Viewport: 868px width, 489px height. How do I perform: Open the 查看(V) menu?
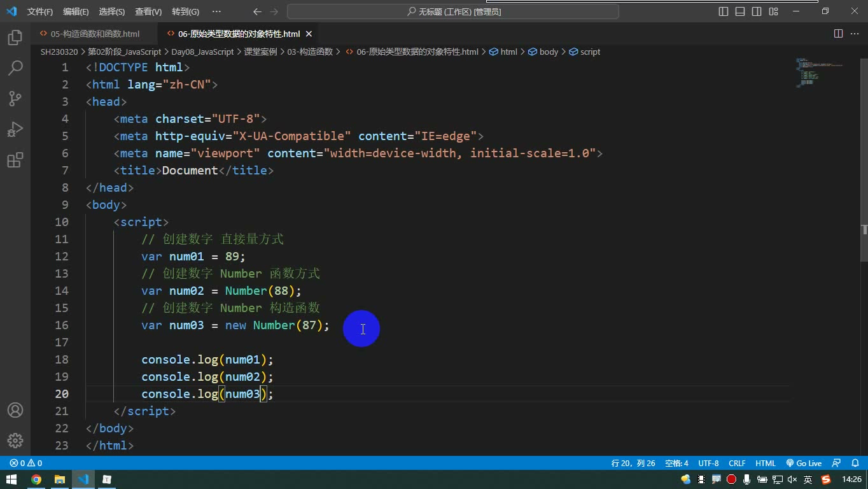(148, 11)
